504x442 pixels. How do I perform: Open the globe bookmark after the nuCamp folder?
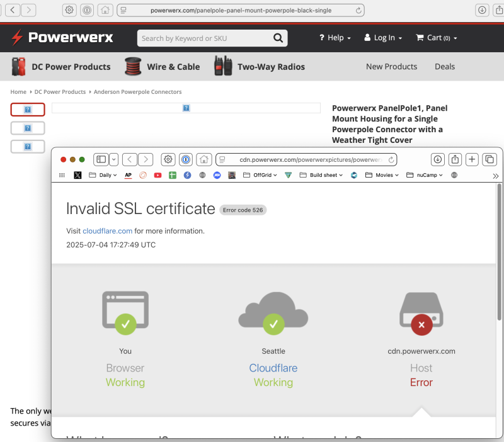pyautogui.click(x=454, y=175)
